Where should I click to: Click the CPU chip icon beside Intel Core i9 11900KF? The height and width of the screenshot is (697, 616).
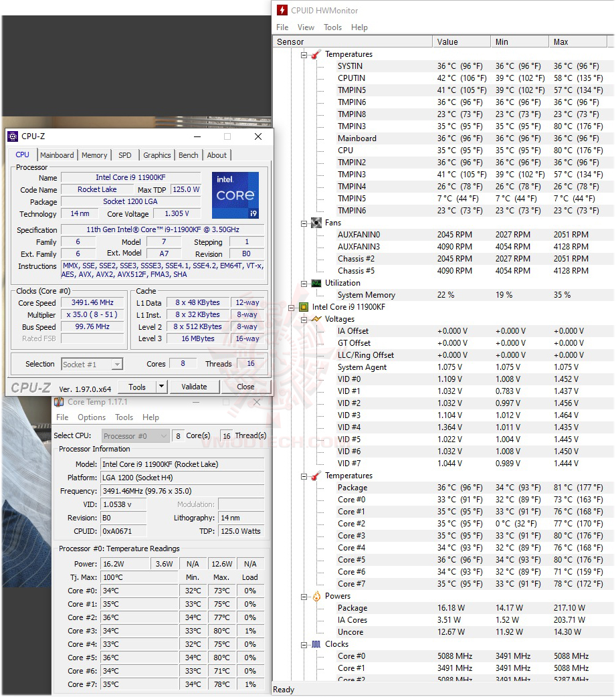tap(304, 307)
